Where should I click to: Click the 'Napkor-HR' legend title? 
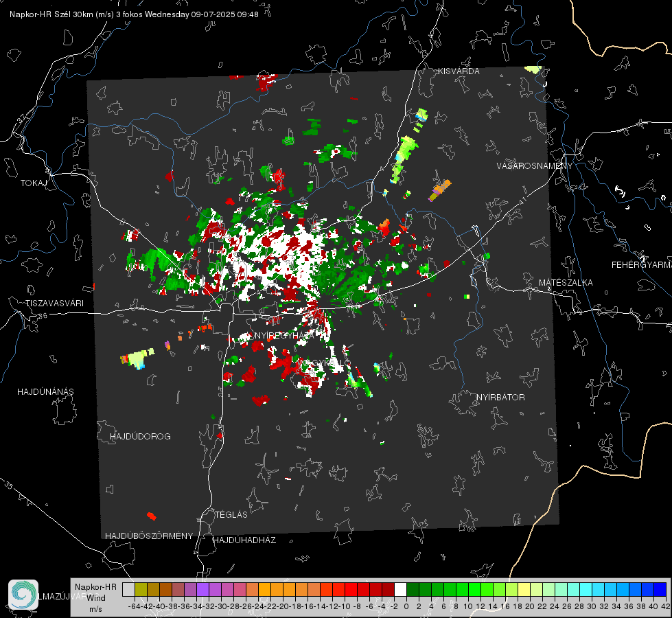(x=95, y=587)
